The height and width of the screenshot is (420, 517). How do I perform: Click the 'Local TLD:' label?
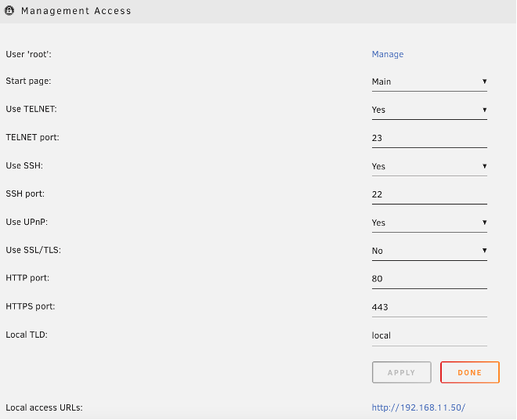pos(27,335)
